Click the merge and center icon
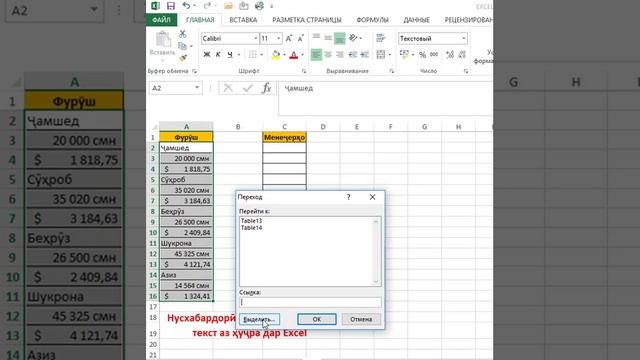This screenshot has width=640, height=360. 380,54
